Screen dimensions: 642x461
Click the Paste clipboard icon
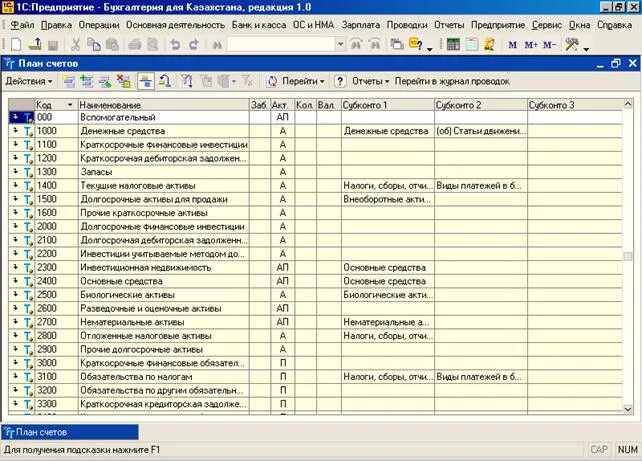(x=113, y=44)
